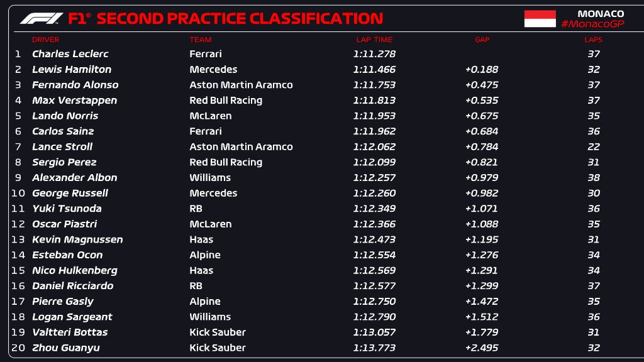Select Lewis Hamilton in the classification

point(72,70)
